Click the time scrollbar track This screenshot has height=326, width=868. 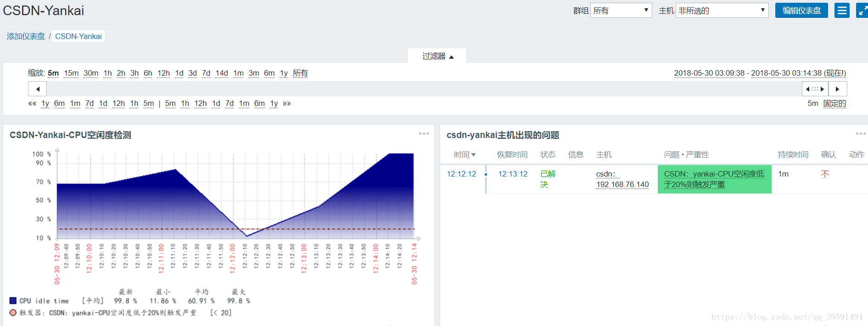[x=424, y=89]
